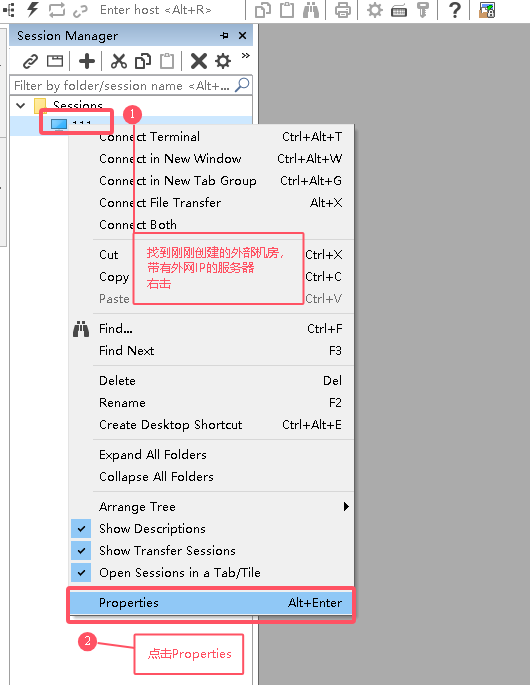Image resolution: width=530 pixels, height=685 pixels.
Task: Click the Keymap Editor keyboard icon
Action: click(398, 10)
